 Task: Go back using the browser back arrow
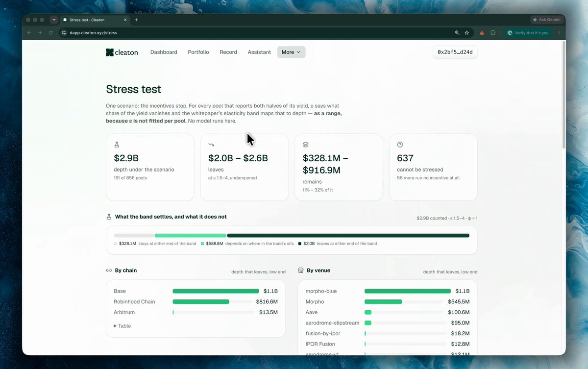pyautogui.click(x=29, y=33)
